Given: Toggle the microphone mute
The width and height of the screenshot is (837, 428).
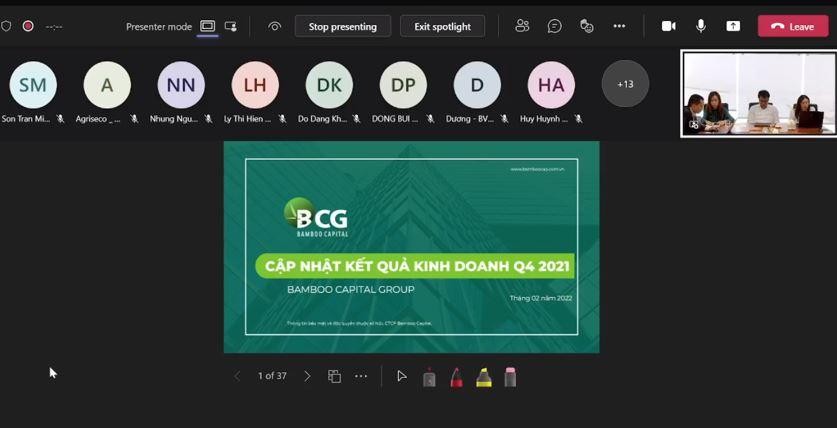Looking at the screenshot, I should click(x=701, y=26).
